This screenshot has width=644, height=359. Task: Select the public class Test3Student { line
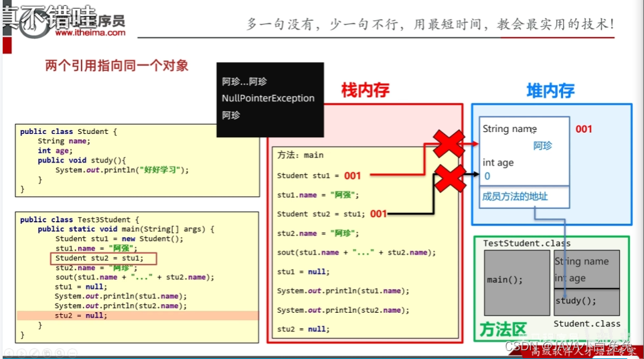80,220
